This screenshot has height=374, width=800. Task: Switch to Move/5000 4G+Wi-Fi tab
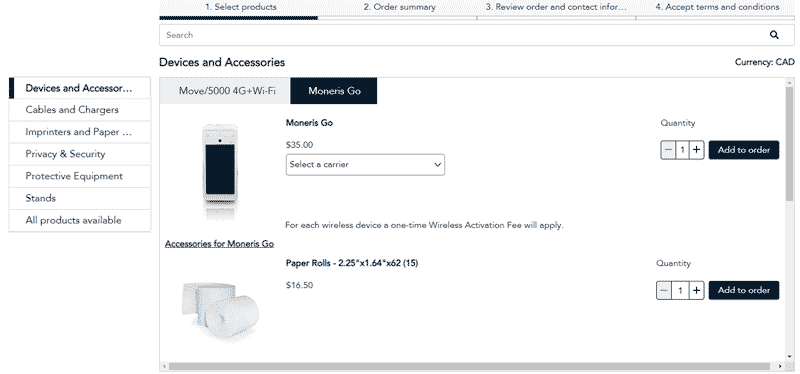(226, 91)
